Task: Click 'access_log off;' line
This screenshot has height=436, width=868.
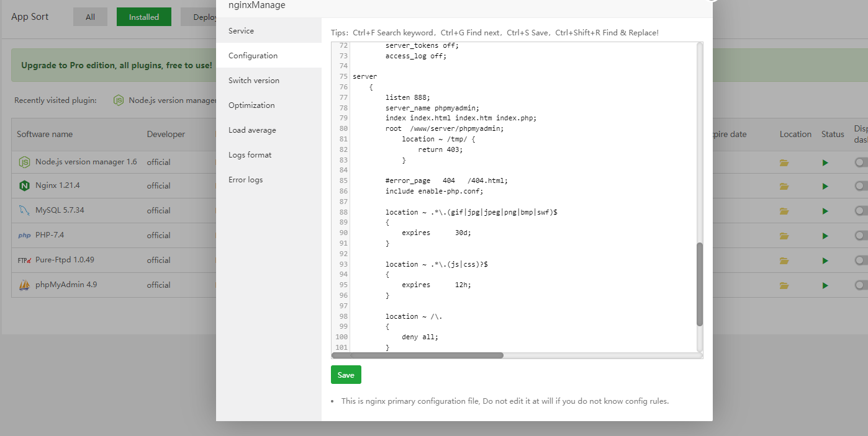Action: [x=416, y=56]
